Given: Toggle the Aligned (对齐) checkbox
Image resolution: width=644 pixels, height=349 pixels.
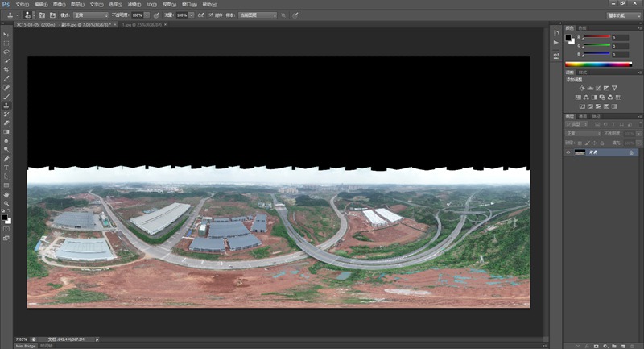Looking at the screenshot, I should click(x=211, y=15).
